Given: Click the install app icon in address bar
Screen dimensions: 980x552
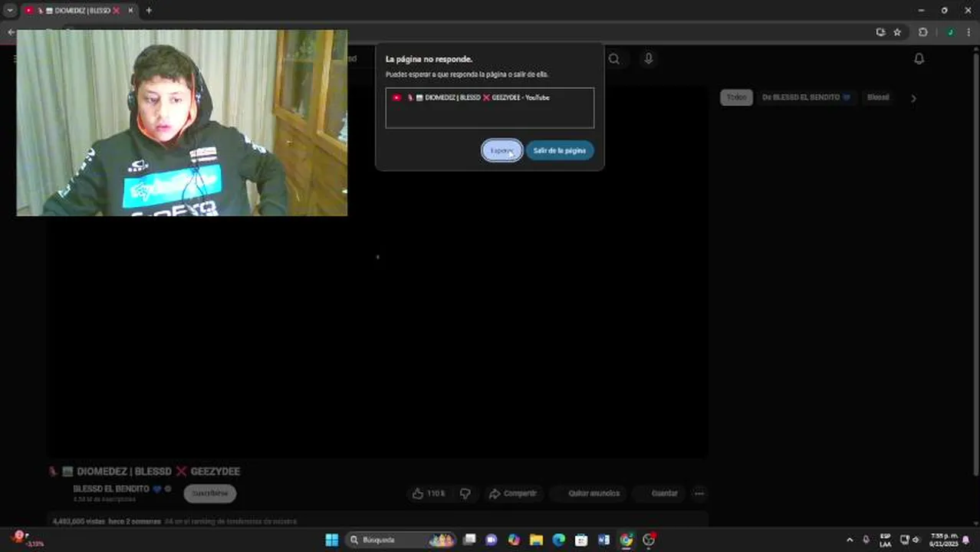Looking at the screenshot, I should pos(880,32).
